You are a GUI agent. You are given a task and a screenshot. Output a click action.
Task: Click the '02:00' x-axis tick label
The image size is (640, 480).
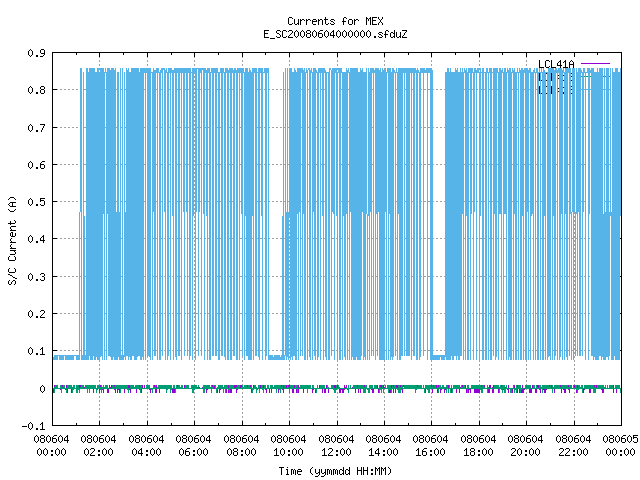[98, 452]
